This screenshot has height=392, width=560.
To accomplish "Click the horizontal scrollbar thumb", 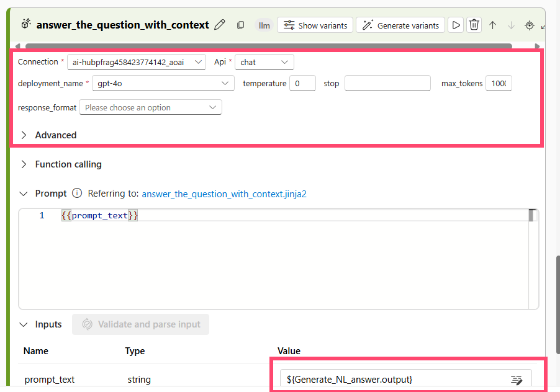I will [269, 46].
